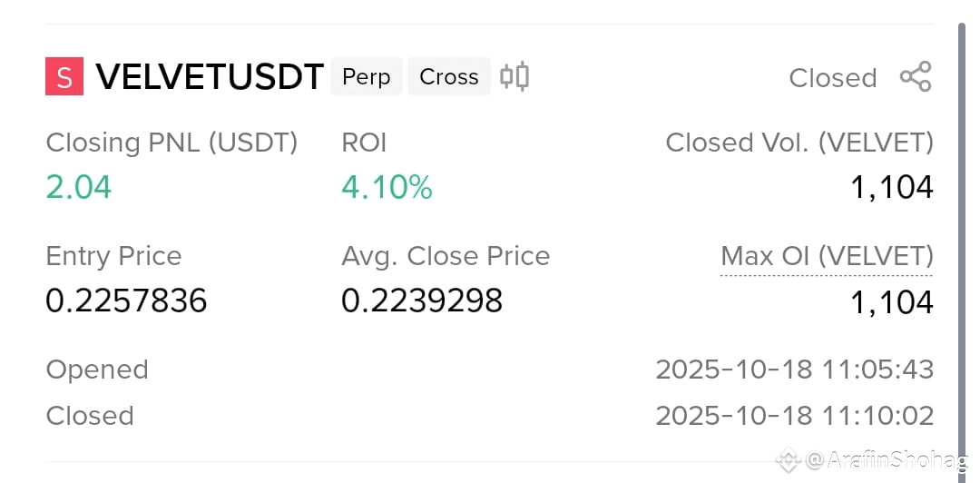Click the Entry Price 0.2257836
Image resolution: width=980 pixels, height=483 pixels.
(126, 301)
